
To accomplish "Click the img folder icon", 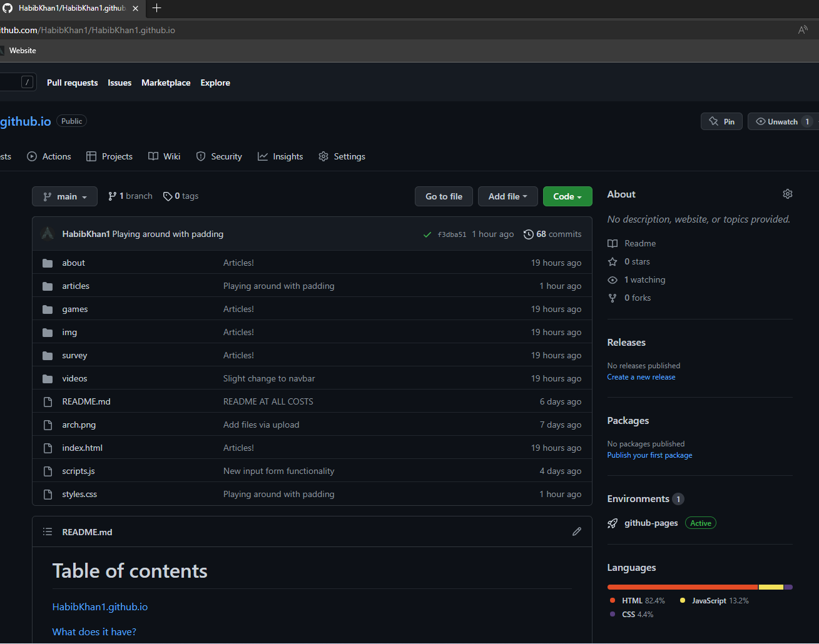I will point(48,333).
